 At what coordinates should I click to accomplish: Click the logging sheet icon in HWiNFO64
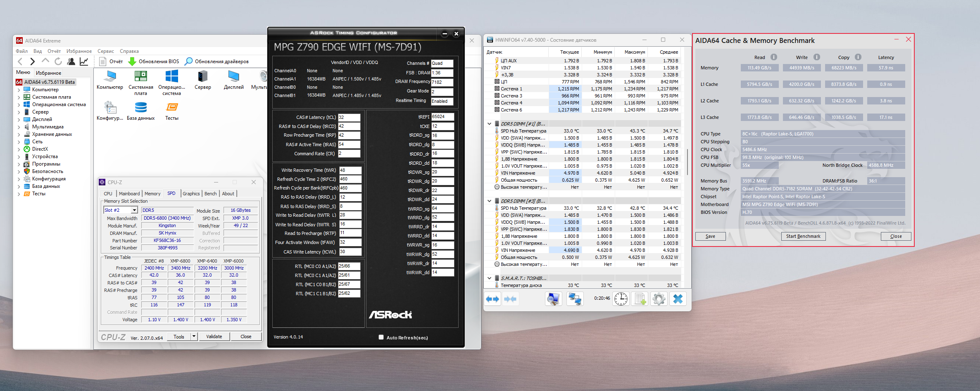(x=640, y=299)
